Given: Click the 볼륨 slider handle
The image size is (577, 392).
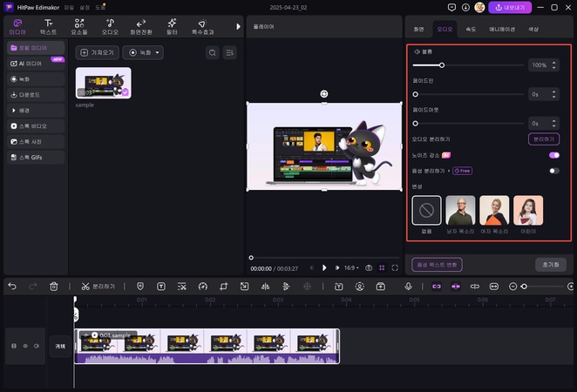Looking at the screenshot, I should [x=442, y=65].
